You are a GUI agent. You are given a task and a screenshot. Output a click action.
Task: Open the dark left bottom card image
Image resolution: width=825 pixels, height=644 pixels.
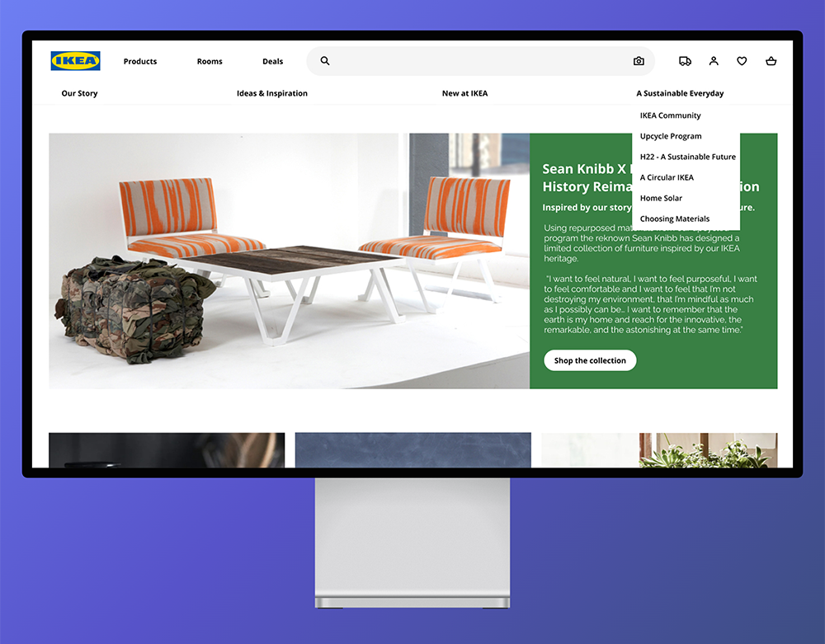[167, 450]
